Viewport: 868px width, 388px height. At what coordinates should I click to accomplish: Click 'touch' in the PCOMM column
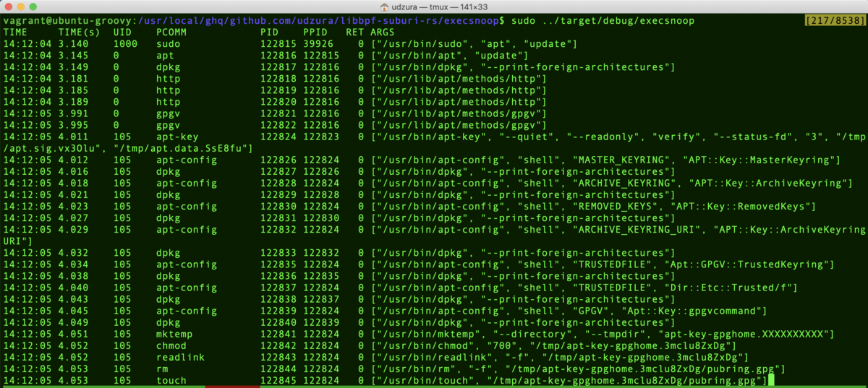pos(171,379)
